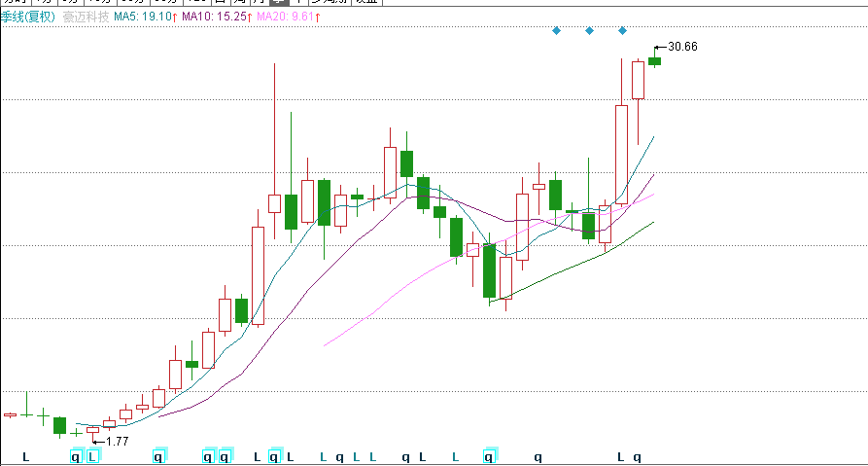The height and width of the screenshot is (466, 868).
Task: Click the first highlighted q marker on the bottom axis
Action: [76, 456]
